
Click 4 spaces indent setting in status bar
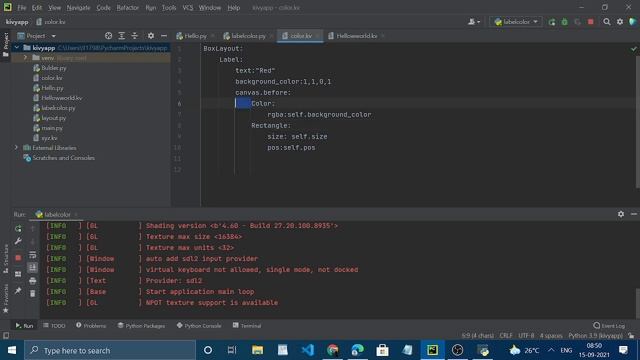pos(551,336)
